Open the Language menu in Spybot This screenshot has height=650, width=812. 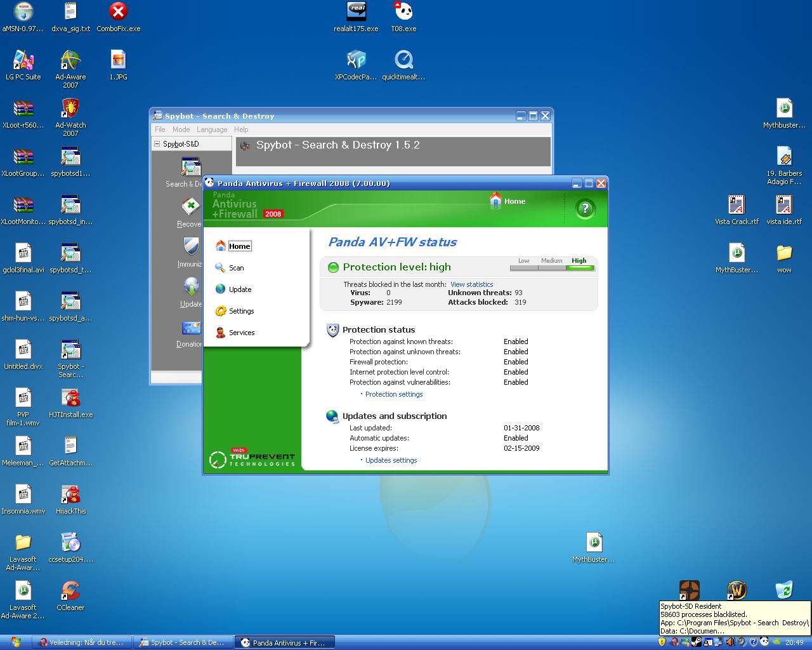pyautogui.click(x=212, y=129)
